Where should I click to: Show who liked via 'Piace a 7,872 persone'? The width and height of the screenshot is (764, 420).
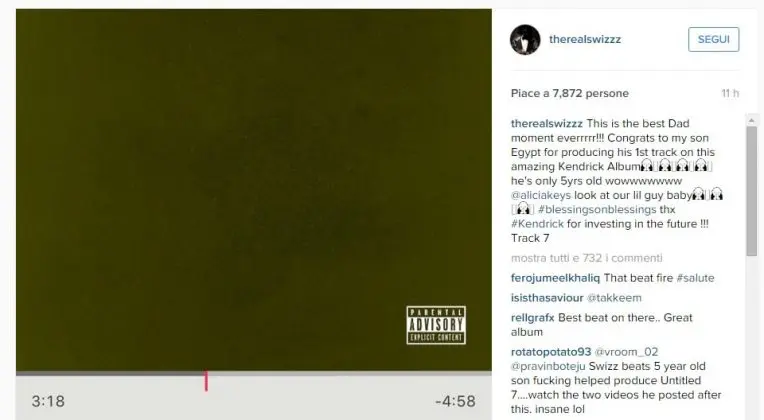[x=570, y=94]
